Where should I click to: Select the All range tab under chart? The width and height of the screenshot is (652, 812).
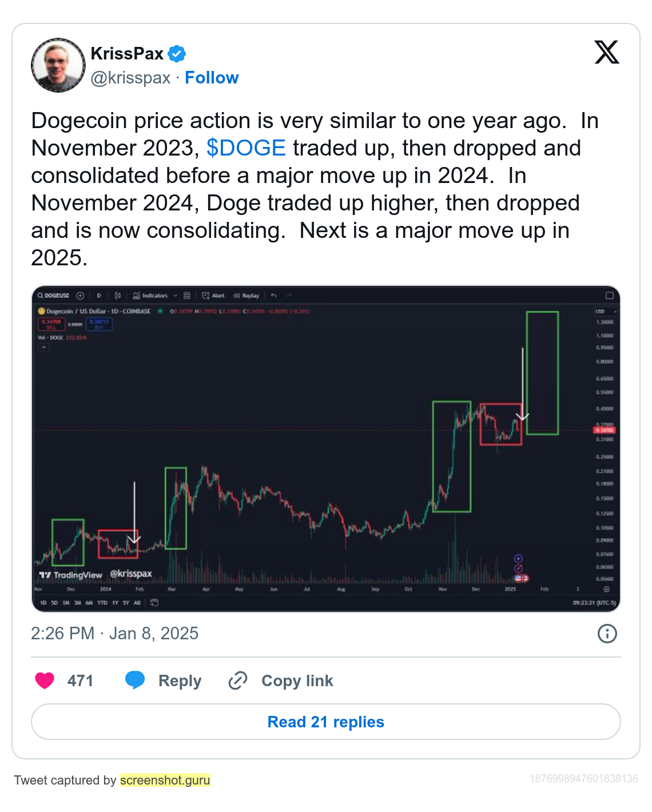click(137, 603)
